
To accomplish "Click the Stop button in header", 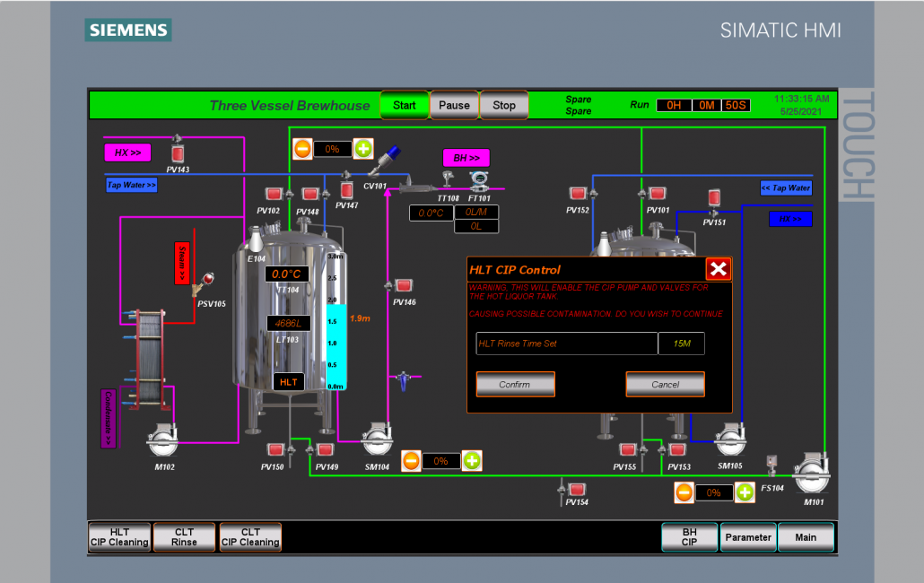I will (504, 106).
